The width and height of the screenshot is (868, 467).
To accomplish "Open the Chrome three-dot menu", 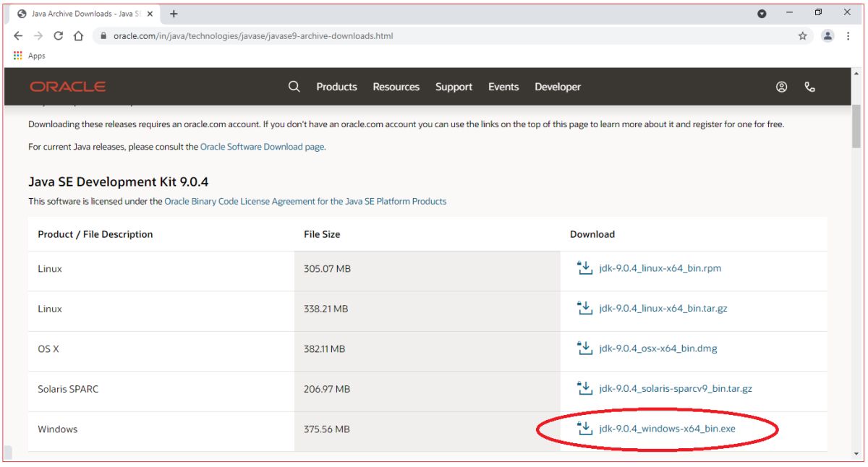I will pos(848,35).
